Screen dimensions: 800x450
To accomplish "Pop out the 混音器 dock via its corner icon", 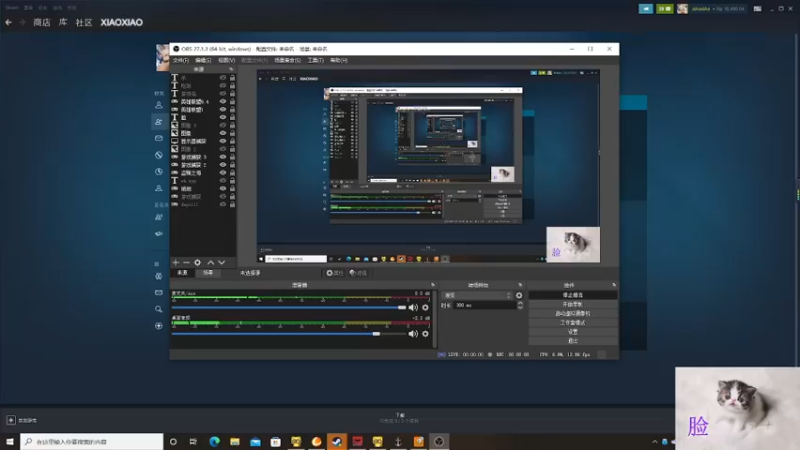I will click(x=433, y=285).
